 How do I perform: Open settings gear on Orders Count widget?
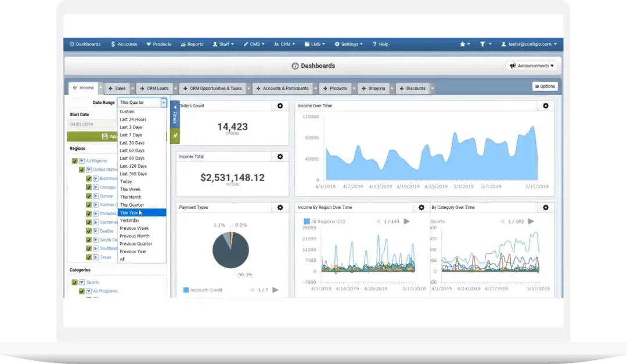[x=280, y=106]
